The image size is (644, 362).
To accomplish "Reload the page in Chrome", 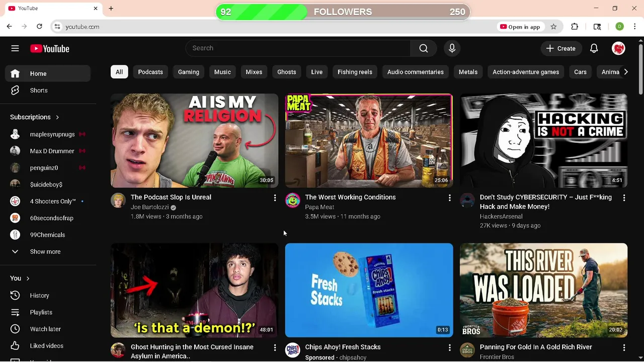I will [x=39, y=27].
